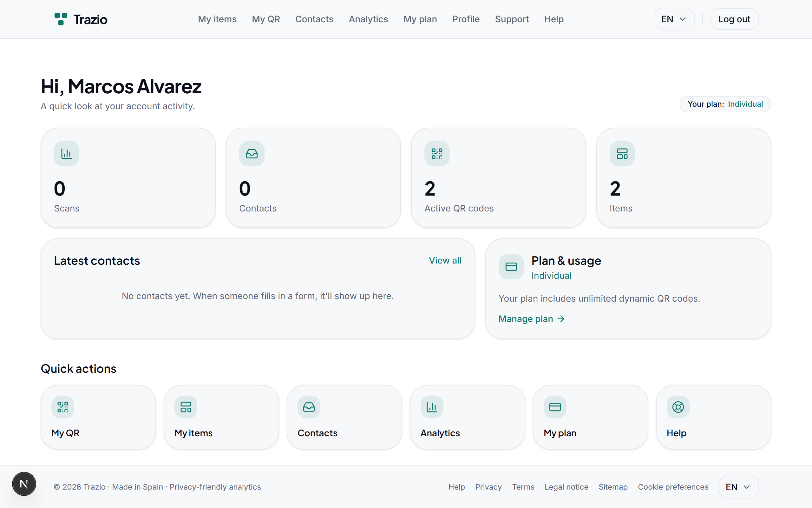The height and width of the screenshot is (508, 812).
Task: Click the Items label in stats card
Action: point(621,208)
